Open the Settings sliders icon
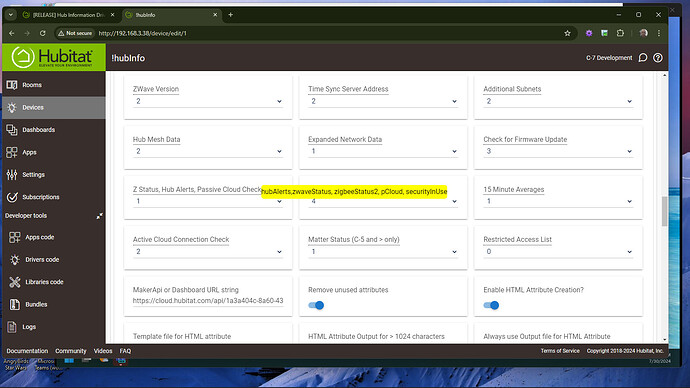This screenshot has width=690, height=388. pos(12,175)
